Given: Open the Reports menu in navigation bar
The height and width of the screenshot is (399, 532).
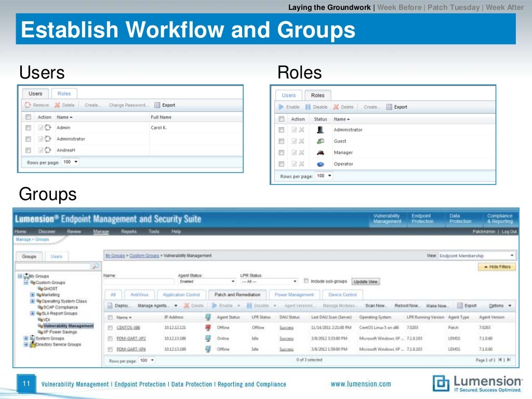Looking at the screenshot, I should (129, 231).
